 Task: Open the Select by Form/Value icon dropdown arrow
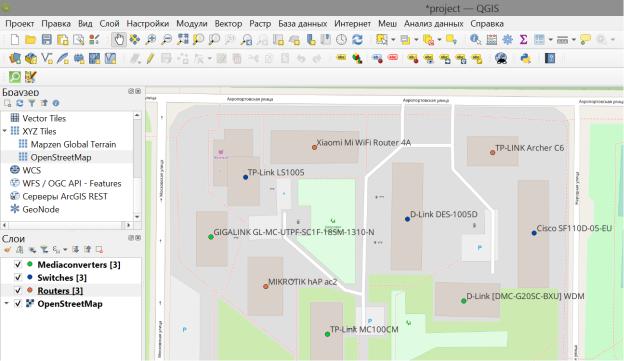point(416,39)
